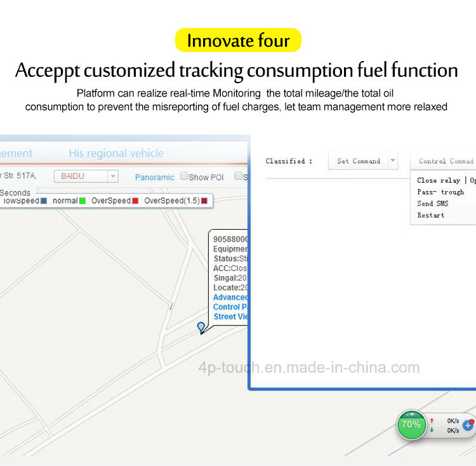Image resolution: width=476 pixels, height=466 pixels.
Task: Select Pass-trough command option
Action: (440, 192)
